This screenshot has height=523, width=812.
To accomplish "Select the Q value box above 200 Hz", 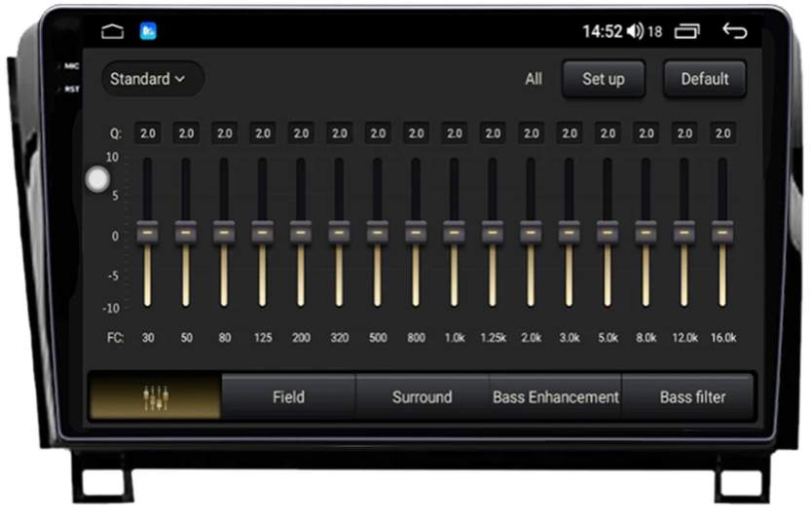I will pyautogui.click(x=301, y=133).
